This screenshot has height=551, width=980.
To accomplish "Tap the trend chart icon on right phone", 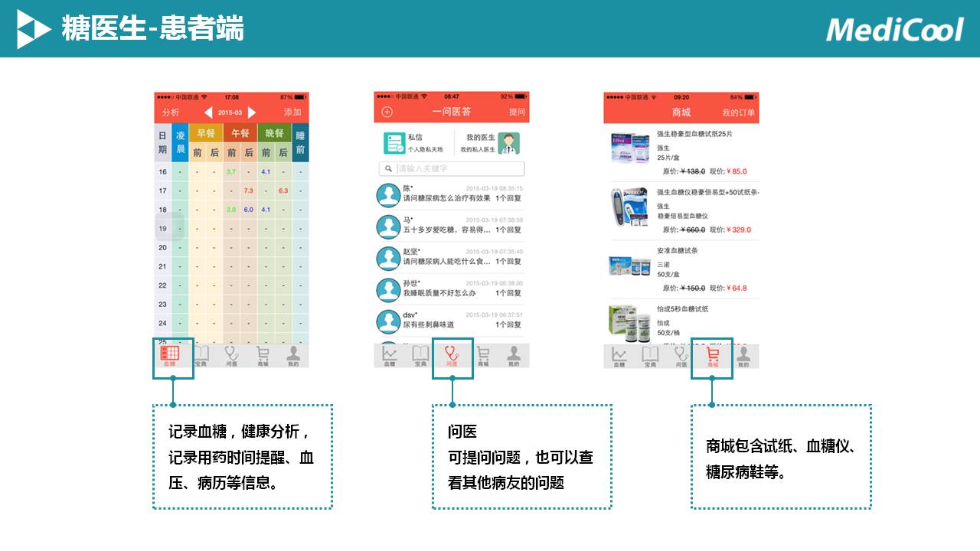I will tap(619, 355).
